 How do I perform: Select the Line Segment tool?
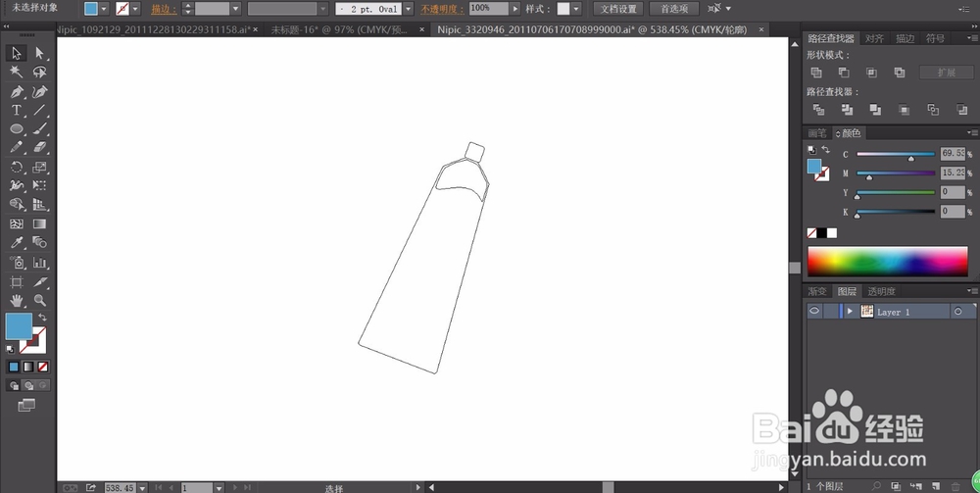39,111
